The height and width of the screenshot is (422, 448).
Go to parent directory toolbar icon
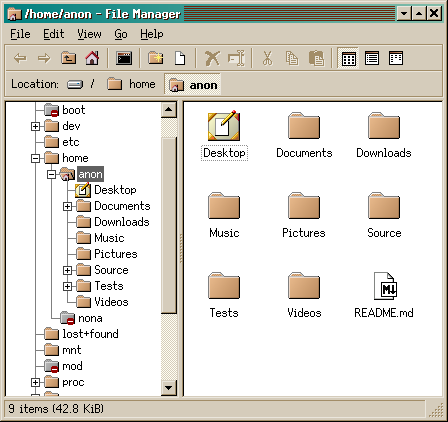tap(68, 58)
